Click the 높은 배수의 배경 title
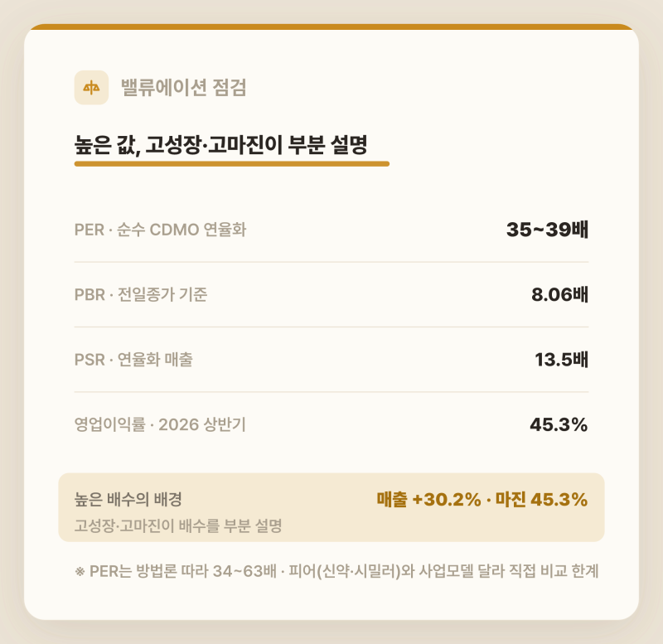 point(128,500)
